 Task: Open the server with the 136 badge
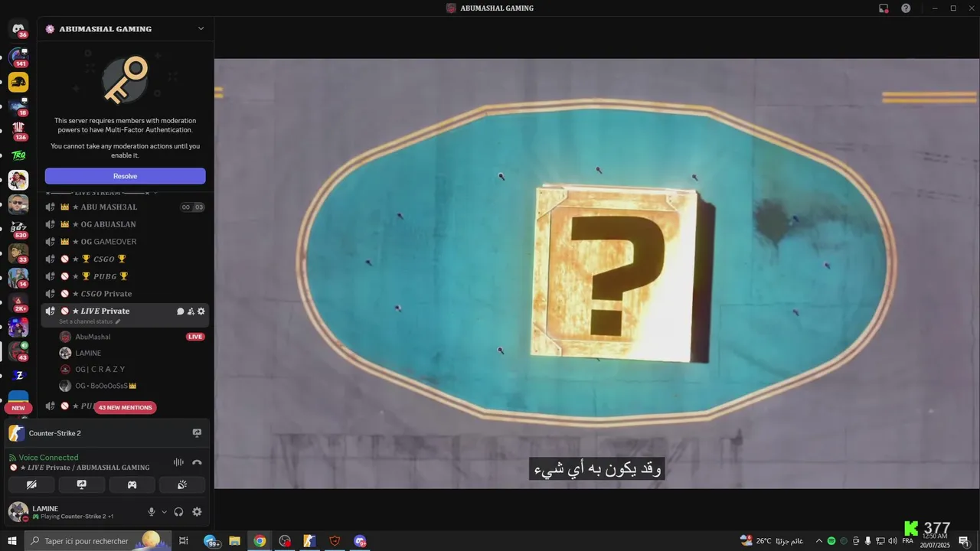tap(18, 129)
